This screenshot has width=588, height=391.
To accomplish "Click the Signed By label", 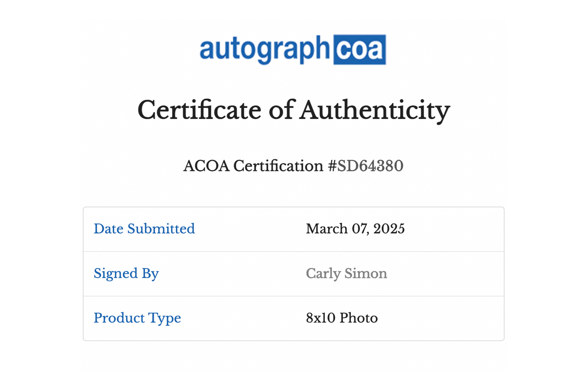I will tap(126, 273).
